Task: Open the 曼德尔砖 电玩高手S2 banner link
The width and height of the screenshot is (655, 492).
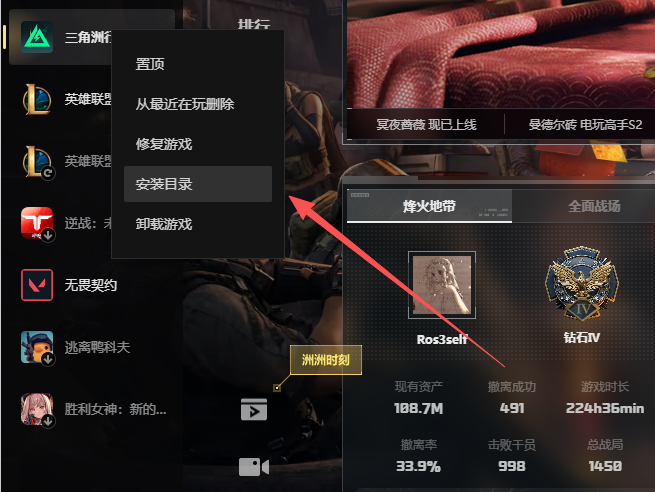Action: (x=585, y=124)
